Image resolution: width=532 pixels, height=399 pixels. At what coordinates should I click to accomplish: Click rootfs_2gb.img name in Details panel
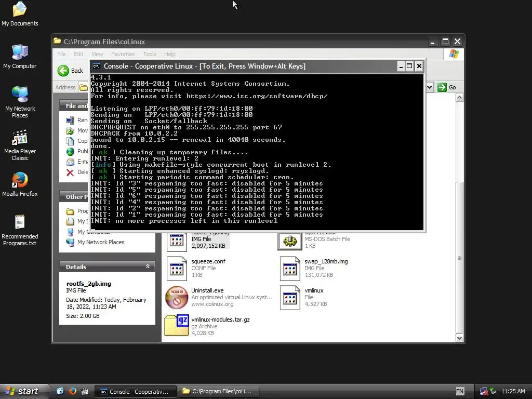(x=88, y=284)
